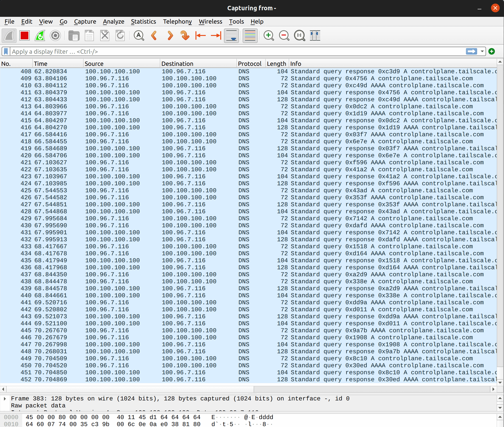The image size is (504, 427).
Task: Open the Edit menu
Action: click(27, 21)
